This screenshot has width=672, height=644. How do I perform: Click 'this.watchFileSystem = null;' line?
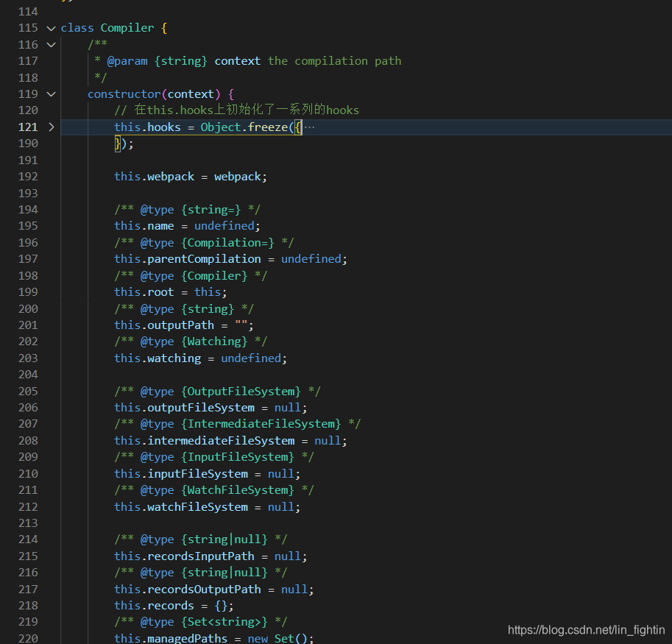pos(207,507)
